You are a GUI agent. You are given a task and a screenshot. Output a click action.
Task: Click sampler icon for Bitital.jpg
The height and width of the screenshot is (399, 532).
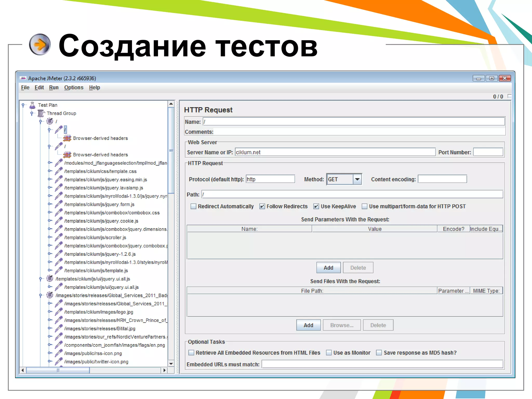pyautogui.click(x=59, y=328)
